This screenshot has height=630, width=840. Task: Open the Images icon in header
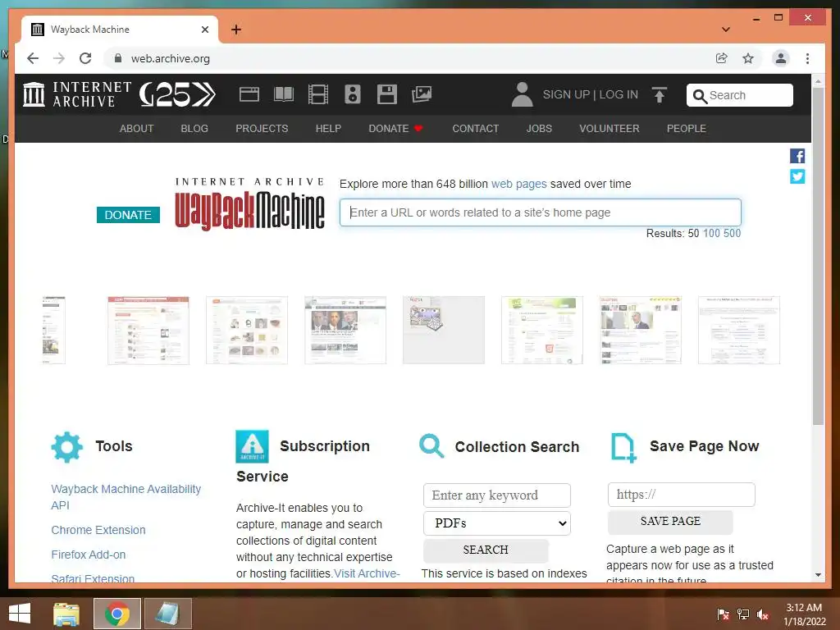pos(422,95)
